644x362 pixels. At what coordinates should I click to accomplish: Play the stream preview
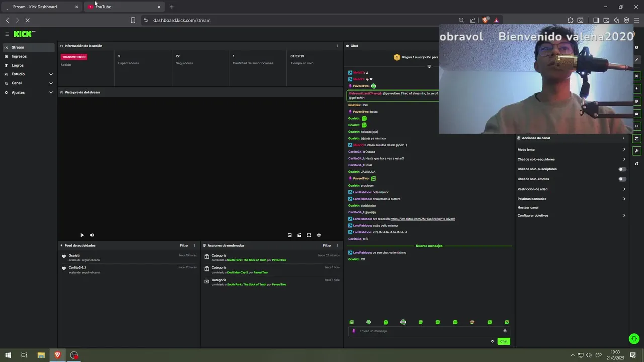coord(82,235)
